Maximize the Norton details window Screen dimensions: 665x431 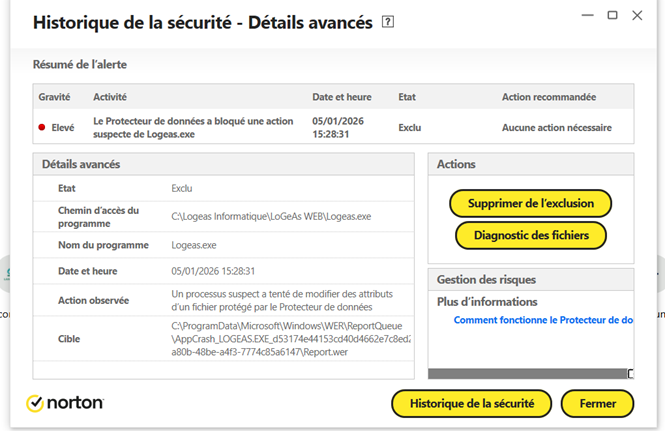point(612,15)
